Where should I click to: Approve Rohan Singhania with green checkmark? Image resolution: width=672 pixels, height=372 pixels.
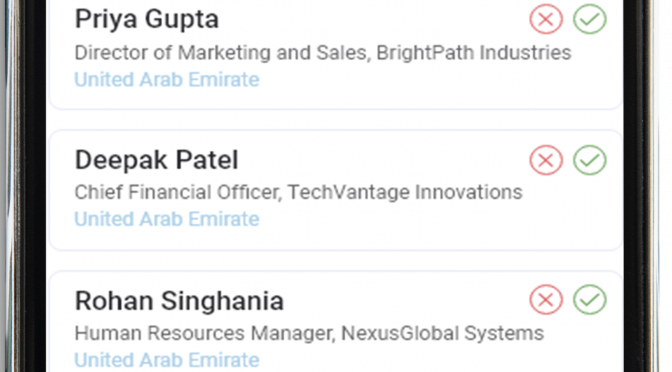590,300
